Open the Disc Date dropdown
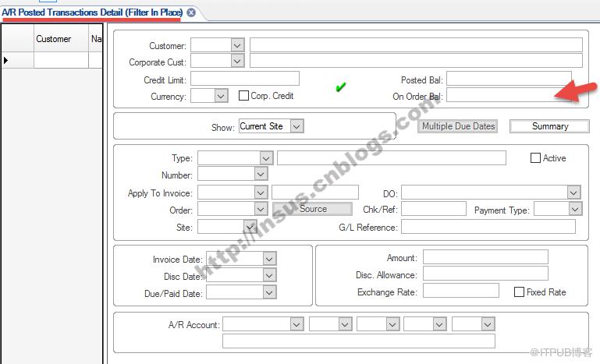600x364 pixels. pos(269,275)
